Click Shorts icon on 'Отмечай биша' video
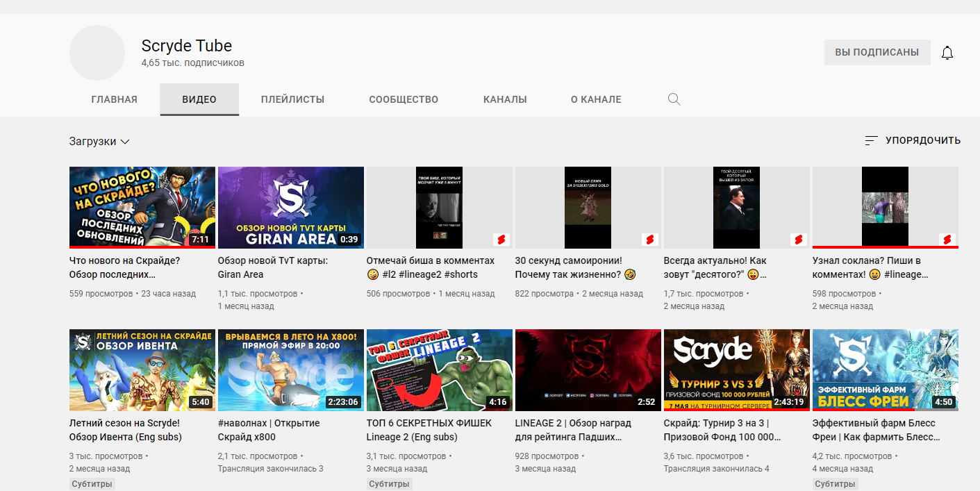 pos(501,240)
